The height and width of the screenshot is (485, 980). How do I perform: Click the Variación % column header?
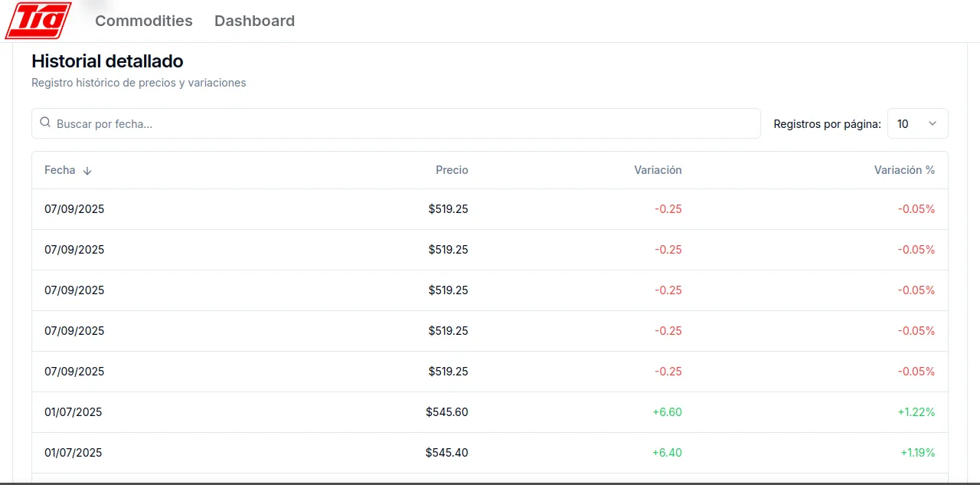pos(905,170)
